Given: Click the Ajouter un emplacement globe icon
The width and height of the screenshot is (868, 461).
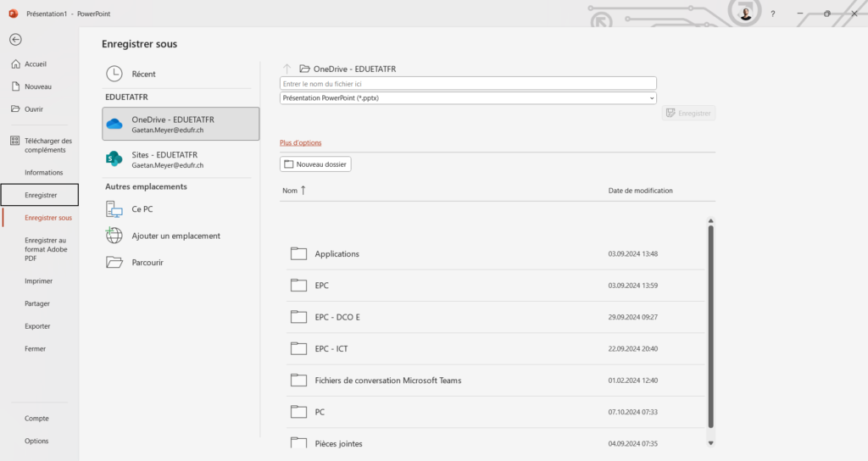Looking at the screenshot, I should click(x=114, y=236).
